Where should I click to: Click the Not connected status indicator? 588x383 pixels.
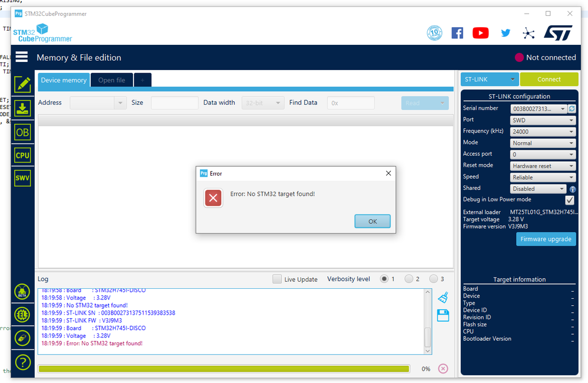[x=546, y=58]
